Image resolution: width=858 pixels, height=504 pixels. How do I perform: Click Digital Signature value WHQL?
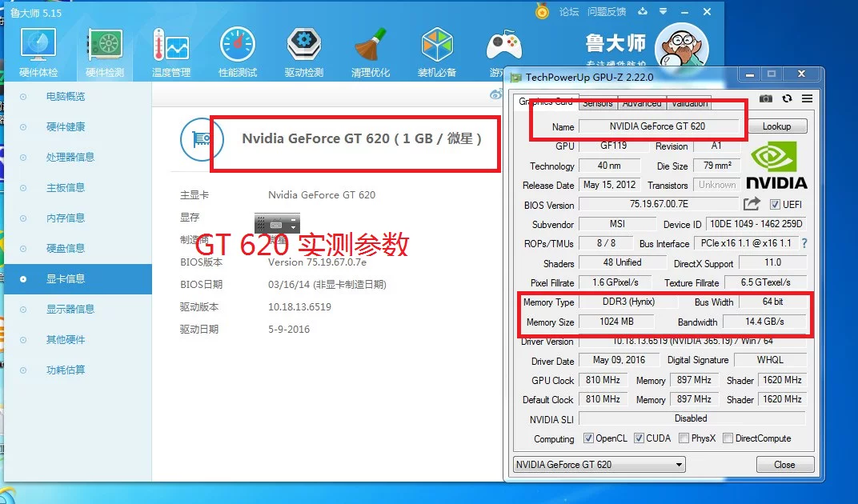[x=770, y=360]
